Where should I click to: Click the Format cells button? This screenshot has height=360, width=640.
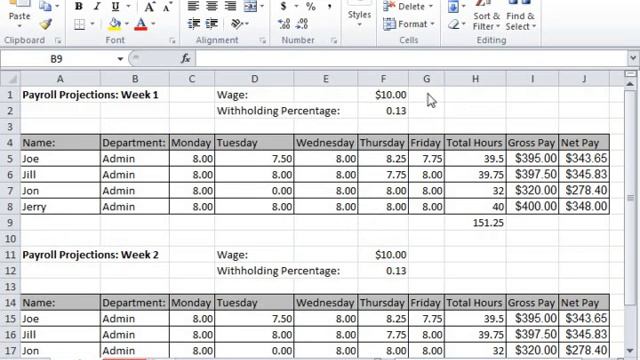tap(409, 24)
